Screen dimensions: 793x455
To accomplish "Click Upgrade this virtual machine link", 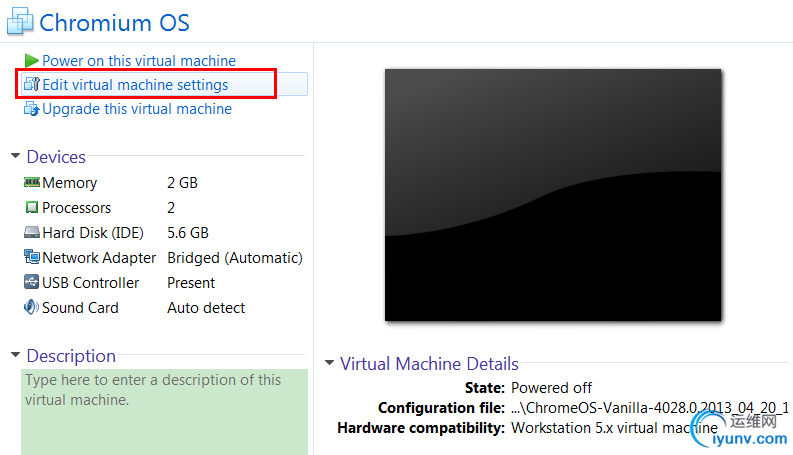I will (x=137, y=109).
